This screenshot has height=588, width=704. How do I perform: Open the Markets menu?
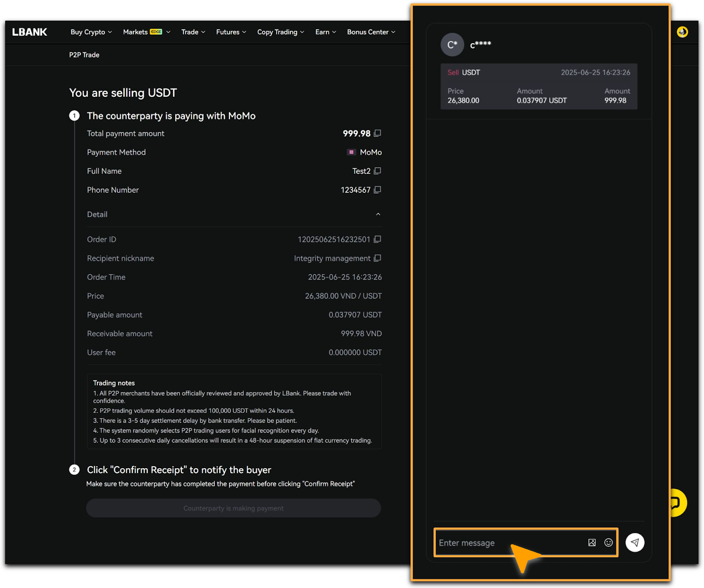[x=146, y=32]
